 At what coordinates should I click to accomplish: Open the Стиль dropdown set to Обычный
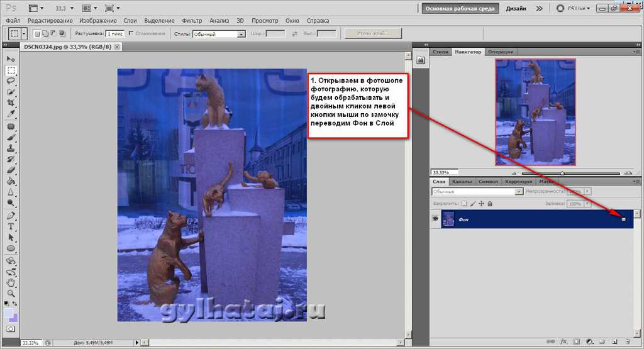[x=218, y=34]
